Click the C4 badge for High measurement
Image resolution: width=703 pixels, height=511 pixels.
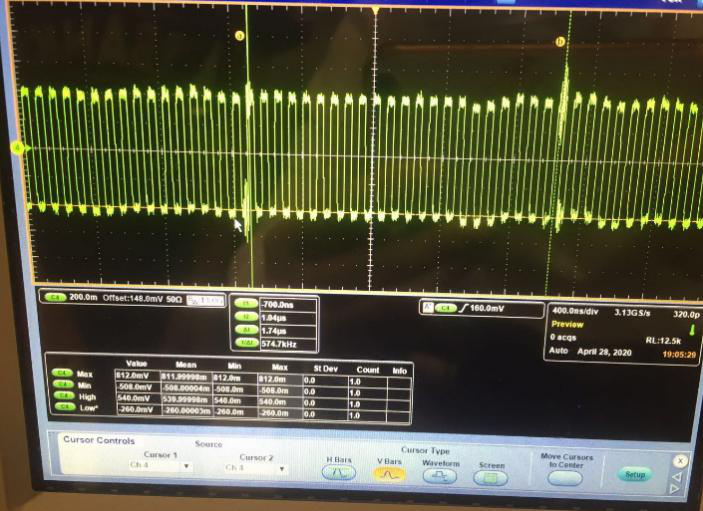(63, 395)
